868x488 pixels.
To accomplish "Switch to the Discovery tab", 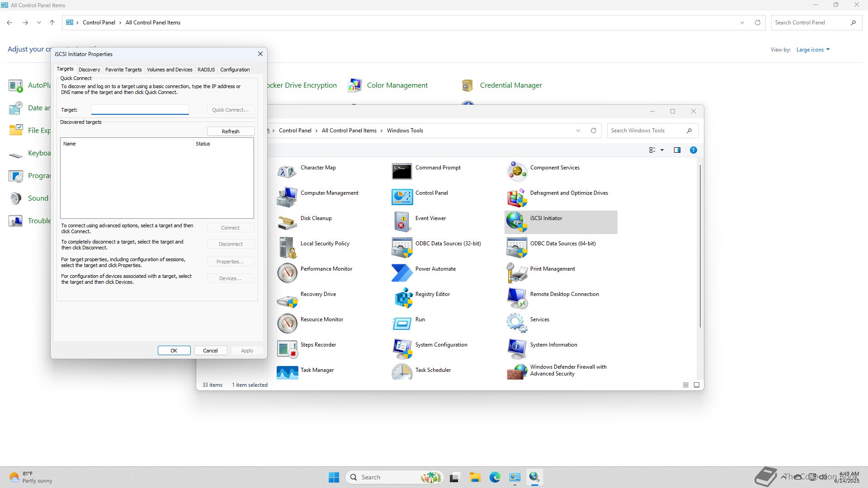I will (x=89, y=70).
